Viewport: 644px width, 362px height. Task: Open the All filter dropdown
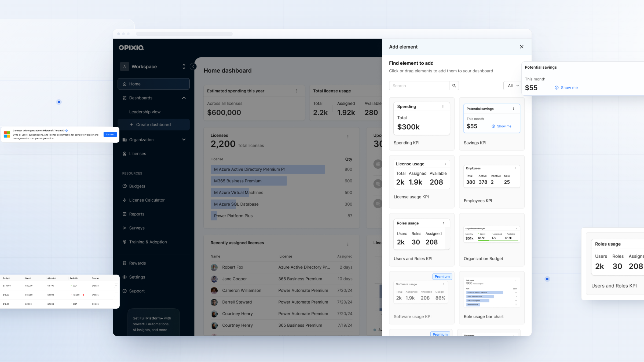coord(513,86)
